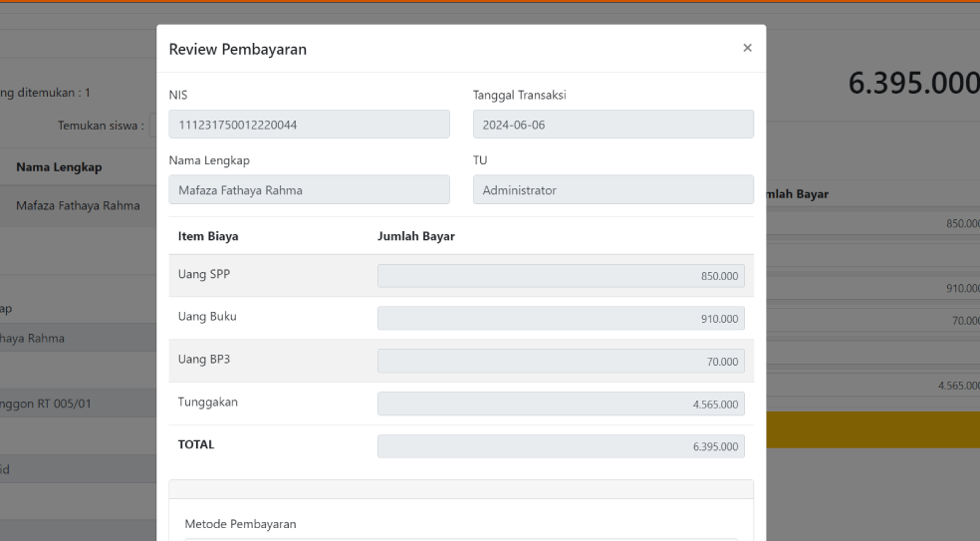
Task: Select the Tunggakan amount field in dialog
Action: (x=561, y=404)
